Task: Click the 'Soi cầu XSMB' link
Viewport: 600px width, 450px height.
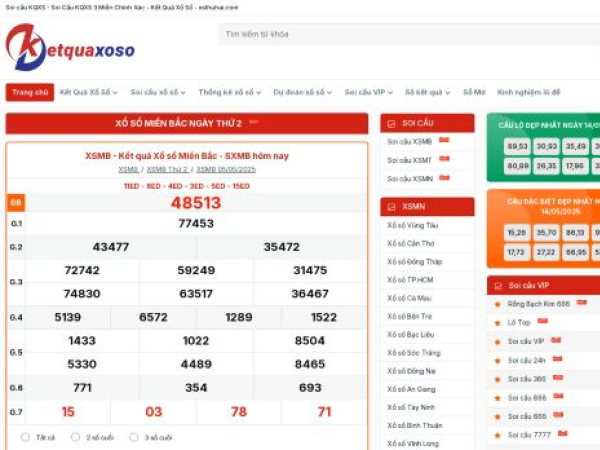Action: 409,142
